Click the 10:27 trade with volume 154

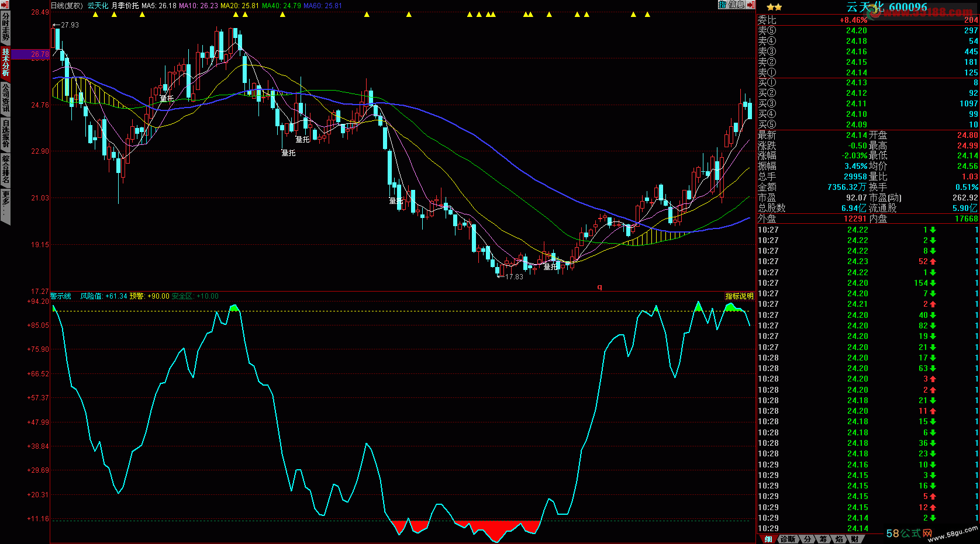[868, 283]
